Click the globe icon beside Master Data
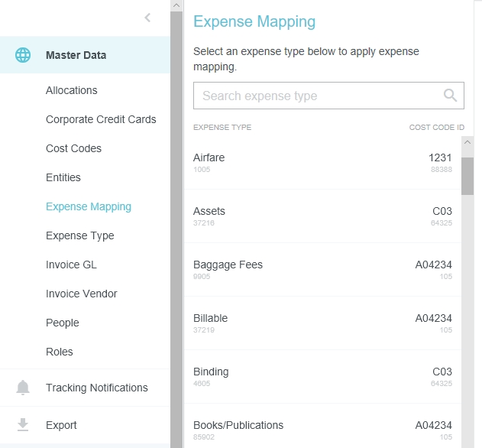The width and height of the screenshot is (482, 448). coord(23,55)
